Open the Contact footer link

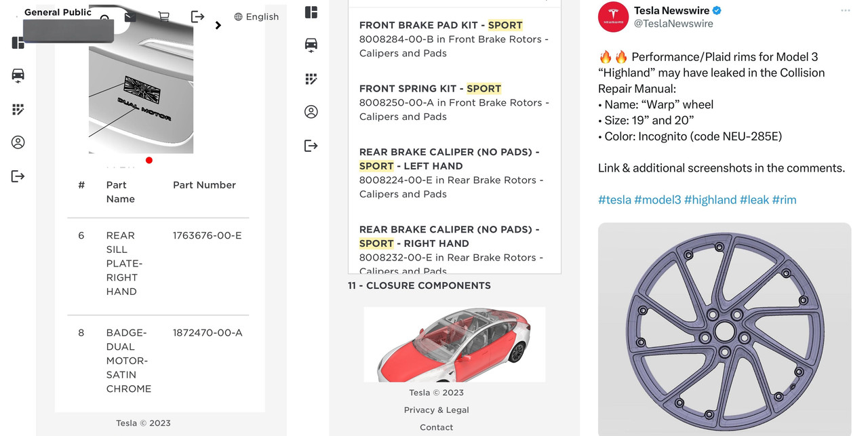pyautogui.click(x=436, y=427)
